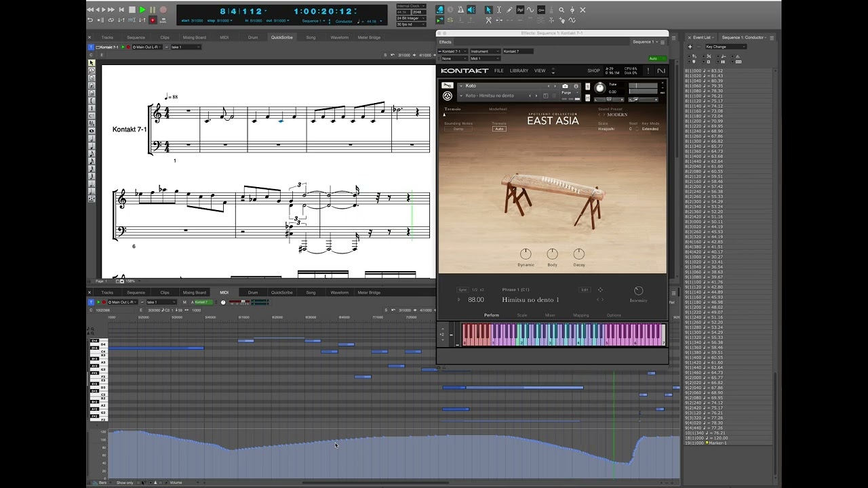Open Internal Clock dropdown
This screenshot has width=868, height=488.
[411, 6]
